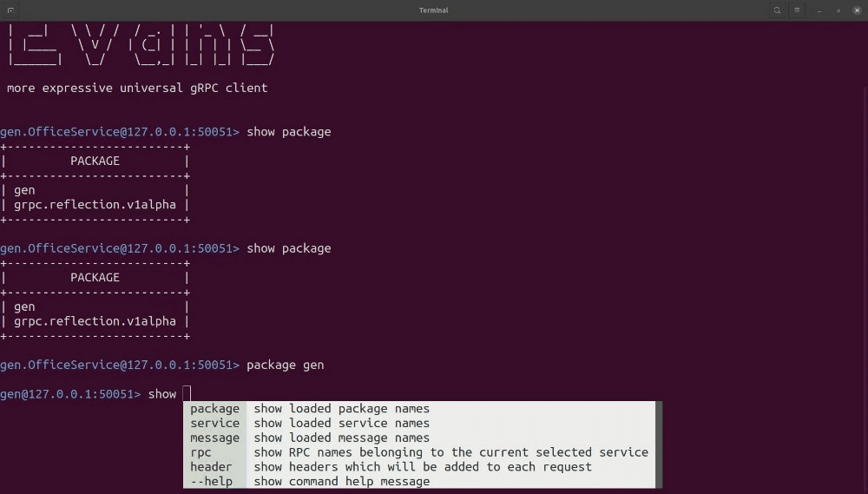Image resolution: width=868 pixels, height=494 pixels.
Task: Select the '--help' completion option
Action: click(211, 482)
